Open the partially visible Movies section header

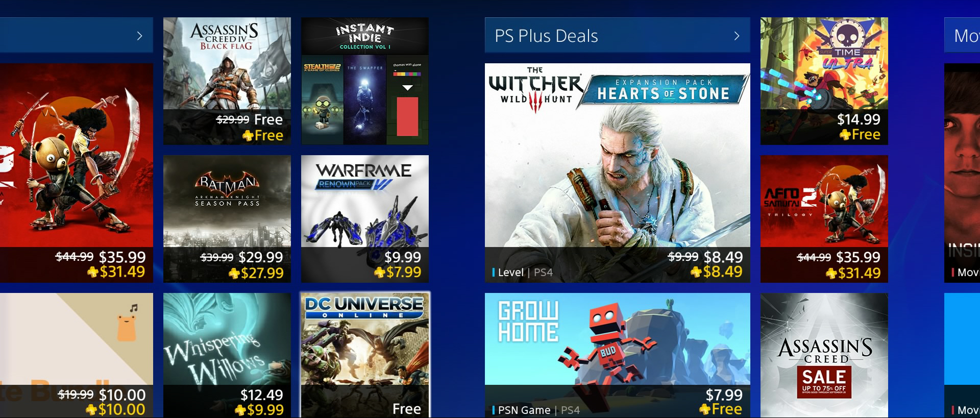click(x=962, y=35)
